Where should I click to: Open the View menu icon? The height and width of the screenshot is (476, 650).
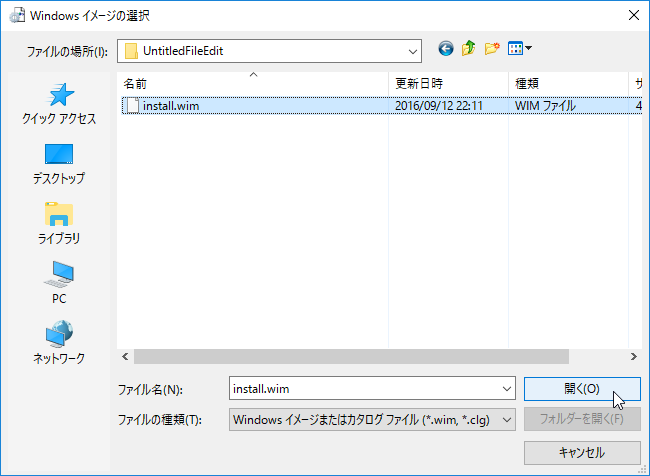519,48
